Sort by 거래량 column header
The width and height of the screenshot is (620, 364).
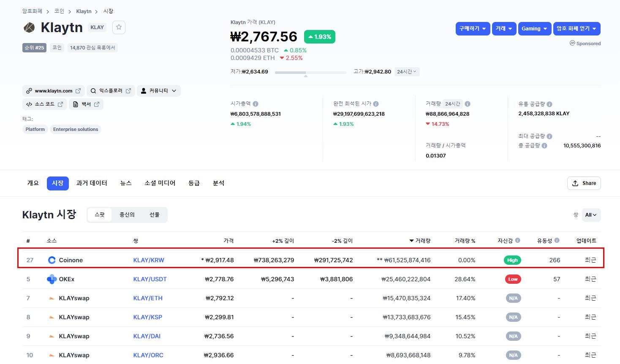pyautogui.click(x=420, y=241)
